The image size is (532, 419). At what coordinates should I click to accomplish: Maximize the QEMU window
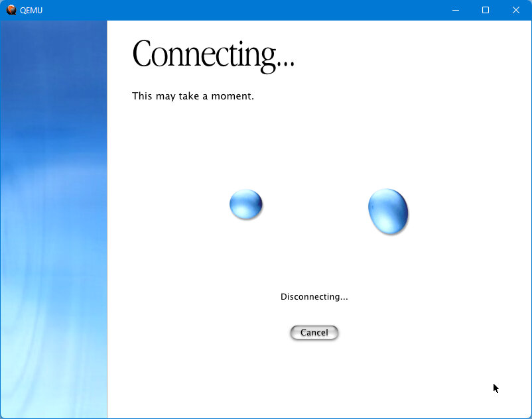pyautogui.click(x=486, y=10)
